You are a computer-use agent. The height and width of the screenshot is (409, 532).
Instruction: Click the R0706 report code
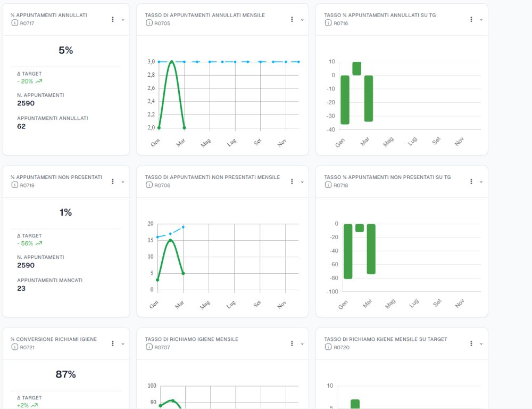(162, 185)
